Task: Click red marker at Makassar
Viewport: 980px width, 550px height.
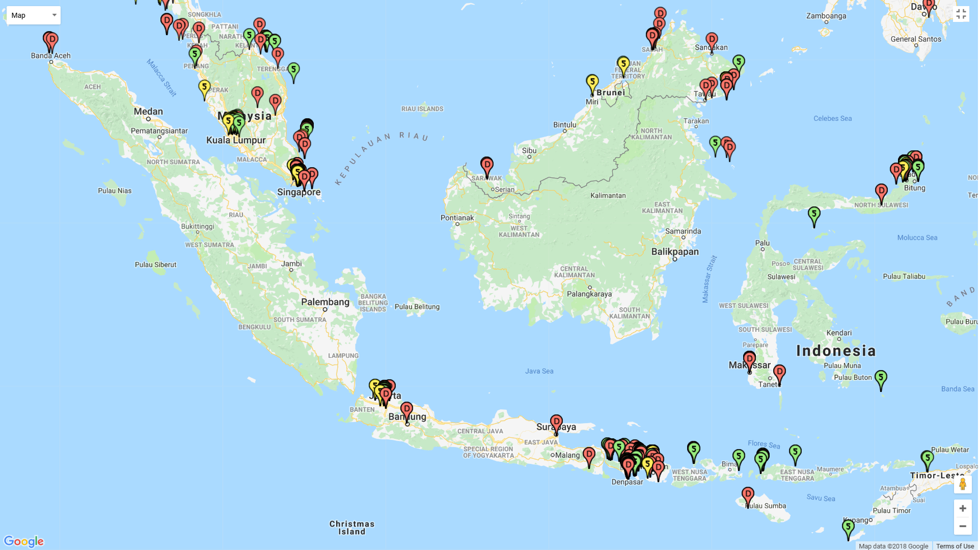Action: point(750,360)
